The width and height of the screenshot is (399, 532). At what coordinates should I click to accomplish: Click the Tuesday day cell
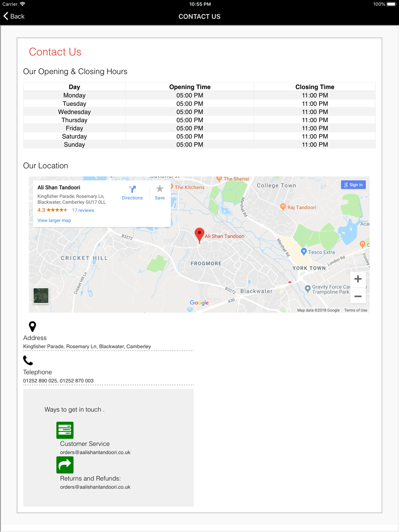[x=74, y=104]
